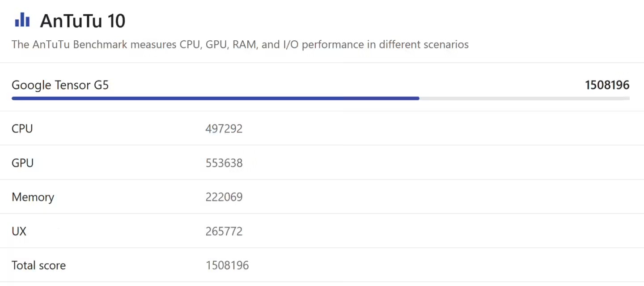The image size is (644, 286).
Task: Click the CPU score 497292
Action: (224, 129)
